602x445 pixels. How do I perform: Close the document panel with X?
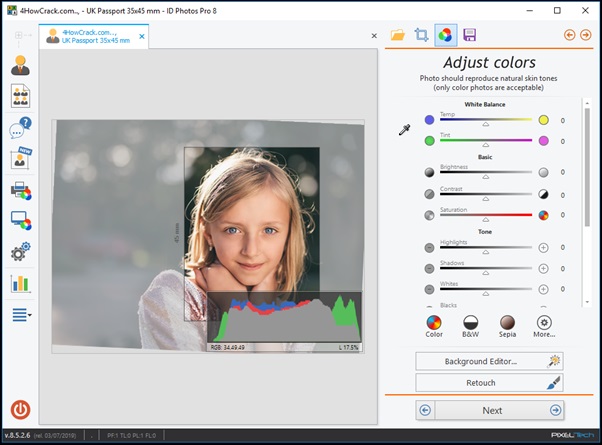pyautogui.click(x=374, y=36)
